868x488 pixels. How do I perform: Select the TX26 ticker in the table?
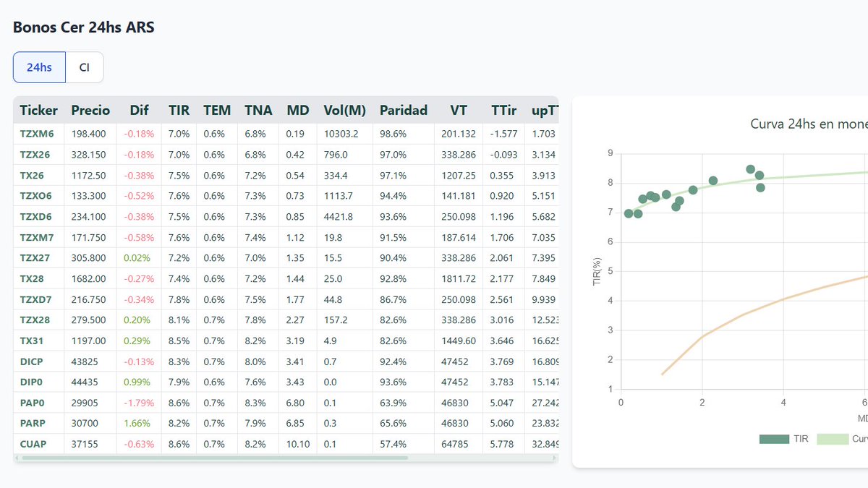click(30, 175)
